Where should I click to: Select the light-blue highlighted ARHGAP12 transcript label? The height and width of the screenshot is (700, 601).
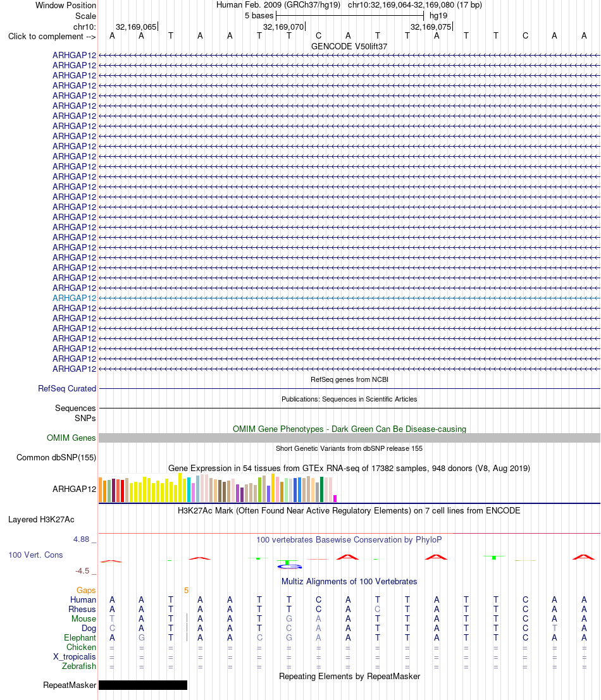click(74, 298)
